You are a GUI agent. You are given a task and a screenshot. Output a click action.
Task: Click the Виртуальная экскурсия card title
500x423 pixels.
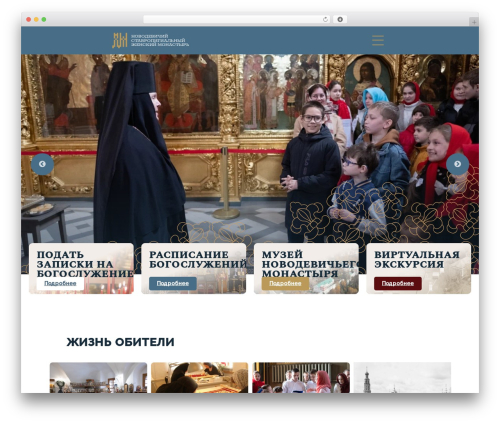[x=417, y=259]
